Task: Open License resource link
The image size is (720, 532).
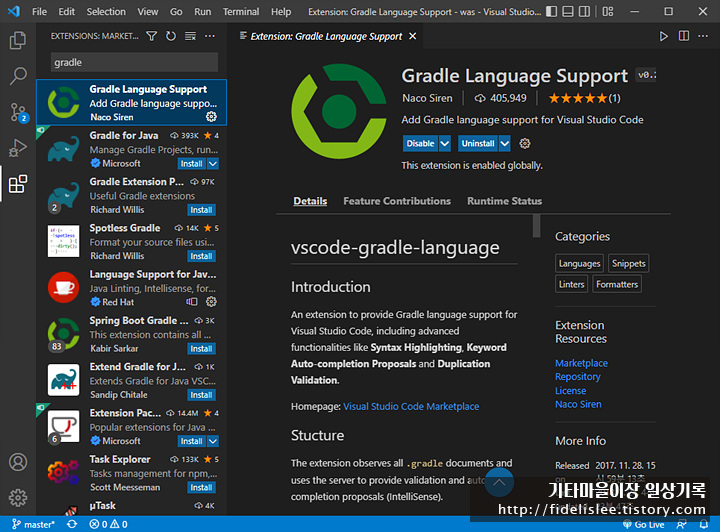Action: pyautogui.click(x=570, y=391)
